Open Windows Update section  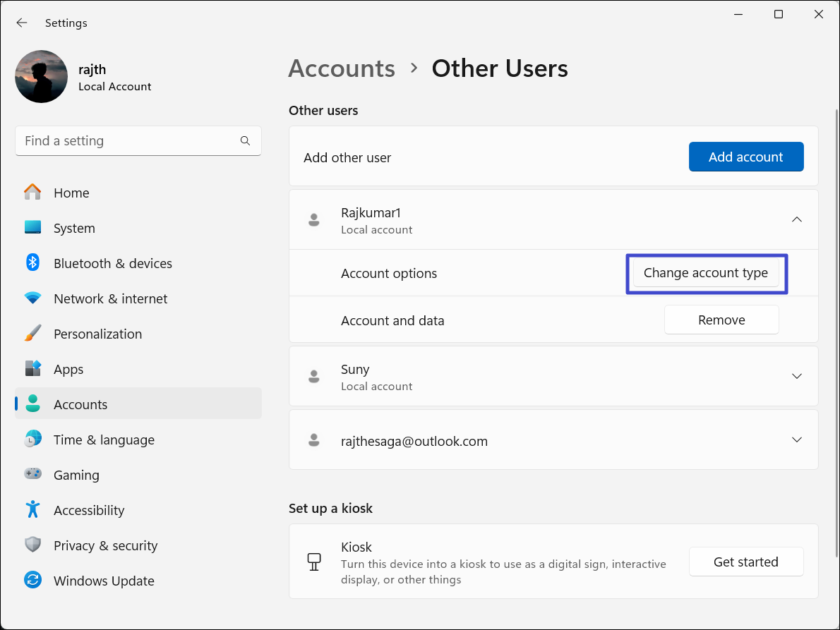pyautogui.click(x=104, y=581)
